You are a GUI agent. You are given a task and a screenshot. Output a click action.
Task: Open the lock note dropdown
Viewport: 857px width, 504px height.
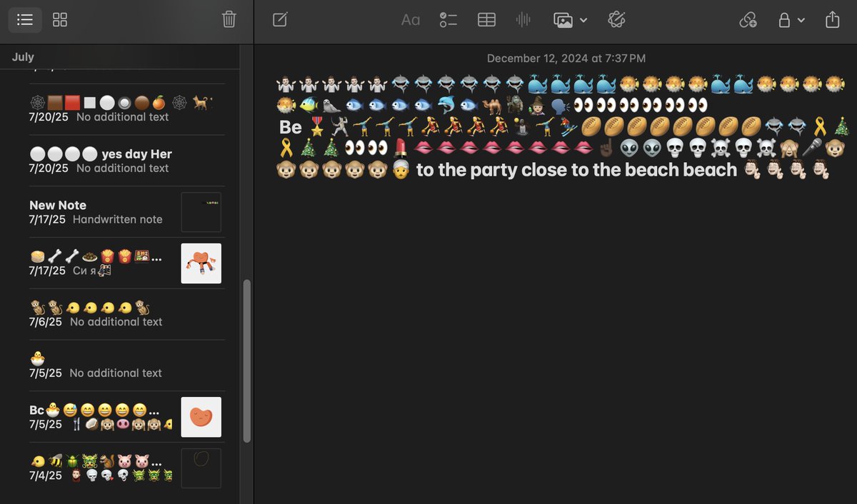coord(791,20)
